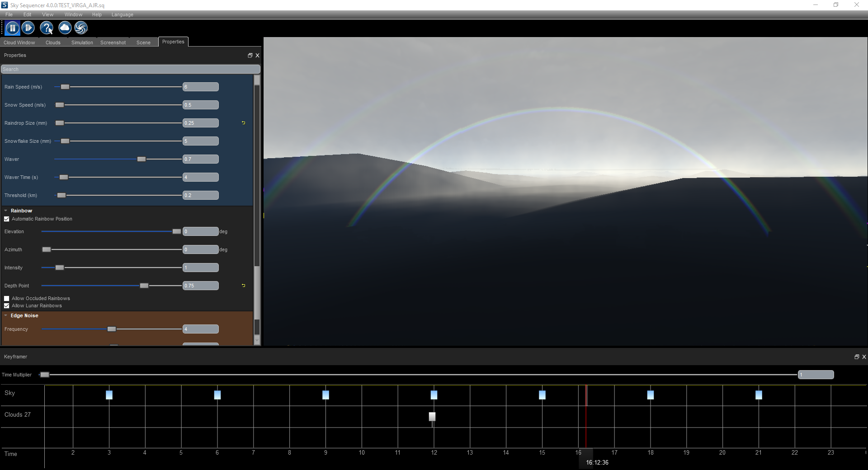The width and height of the screenshot is (868, 470).
Task: Open the View menu
Action: click(47, 14)
